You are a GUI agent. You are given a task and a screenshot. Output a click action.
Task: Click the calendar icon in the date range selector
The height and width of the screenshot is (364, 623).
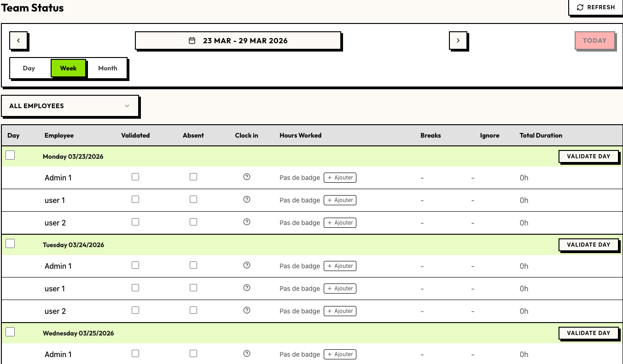click(x=193, y=40)
